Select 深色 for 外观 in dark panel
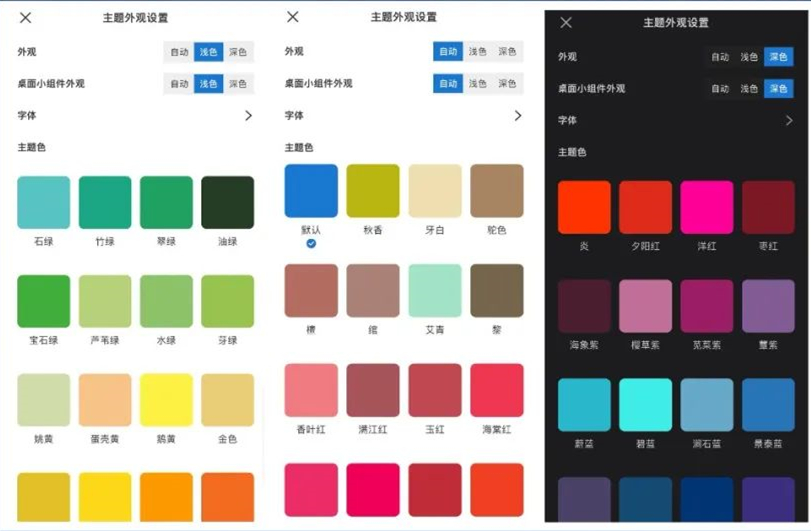The image size is (811, 531). pyautogui.click(x=778, y=57)
